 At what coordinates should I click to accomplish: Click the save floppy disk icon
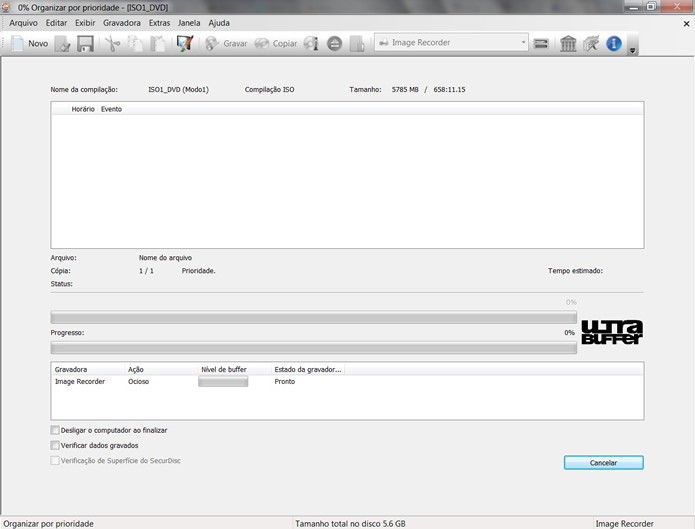(85, 43)
